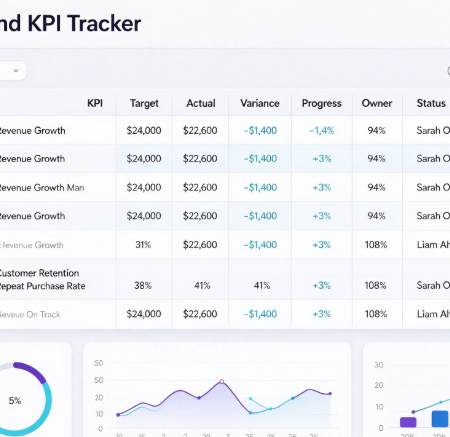Viewport: 450px width, 437px height.
Task: Click the purple end point of the line chart
Action: pos(330,394)
